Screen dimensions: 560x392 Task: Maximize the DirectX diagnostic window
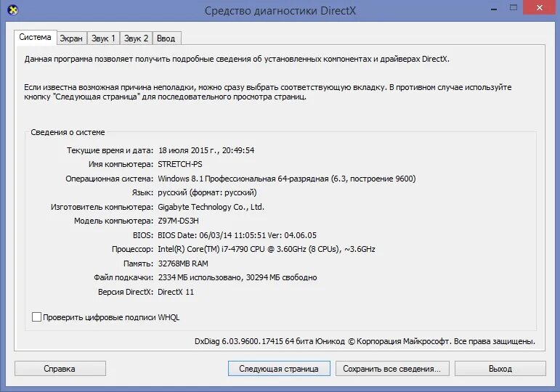pos(514,8)
